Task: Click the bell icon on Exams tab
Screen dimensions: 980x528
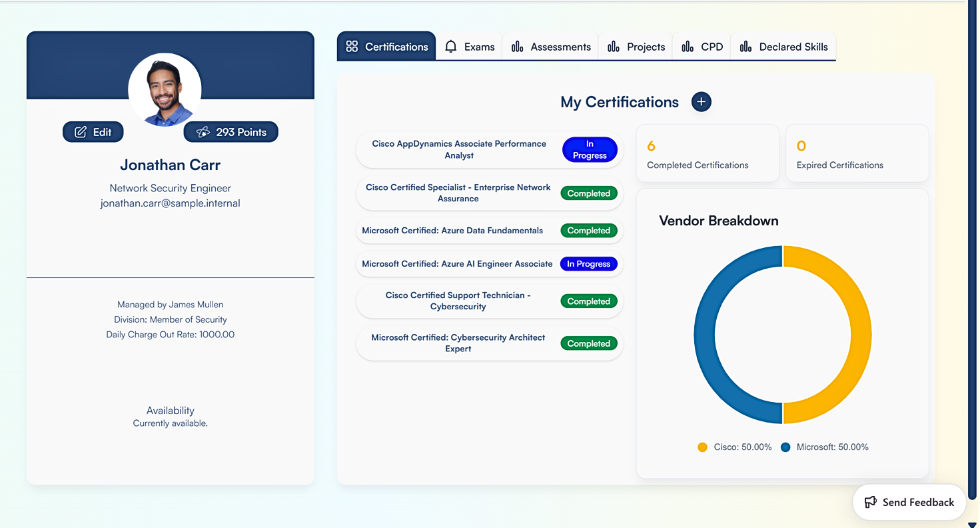Action: pos(451,47)
